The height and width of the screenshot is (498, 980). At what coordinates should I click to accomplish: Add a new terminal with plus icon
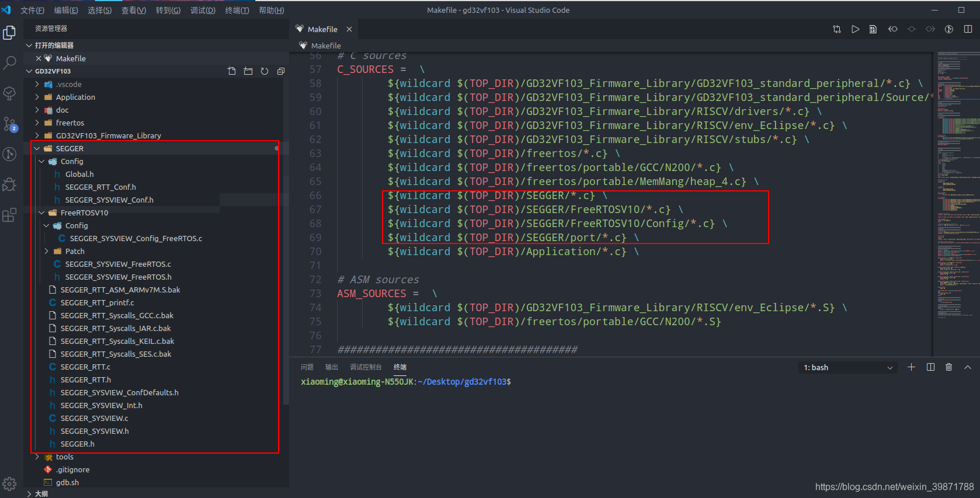click(912, 367)
